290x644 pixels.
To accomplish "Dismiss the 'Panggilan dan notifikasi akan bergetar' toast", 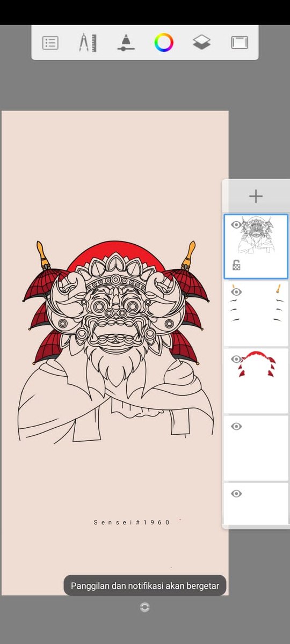I will (x=145, y=586).
